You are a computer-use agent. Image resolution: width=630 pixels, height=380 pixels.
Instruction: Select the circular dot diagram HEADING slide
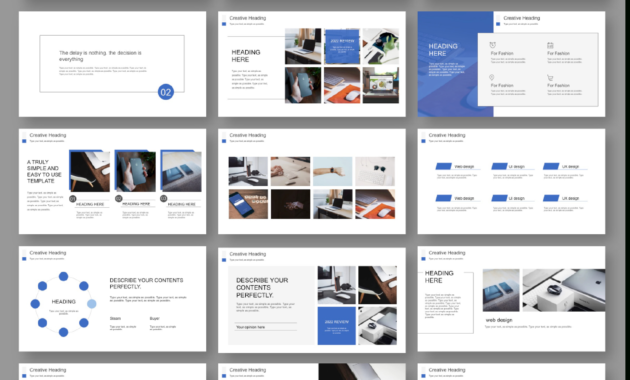pos(112,299)
